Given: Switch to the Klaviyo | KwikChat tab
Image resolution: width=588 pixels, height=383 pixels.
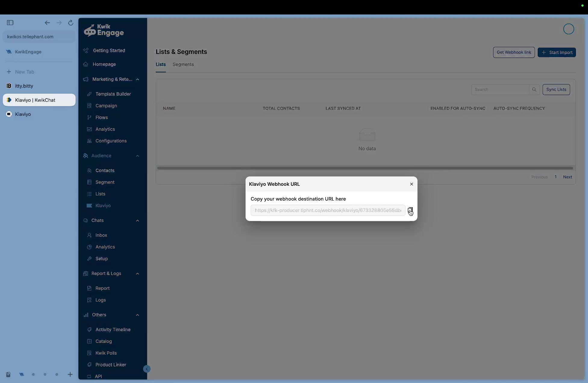Looking at the screenshot, I should pyautogui.click(x=39, y=100).
